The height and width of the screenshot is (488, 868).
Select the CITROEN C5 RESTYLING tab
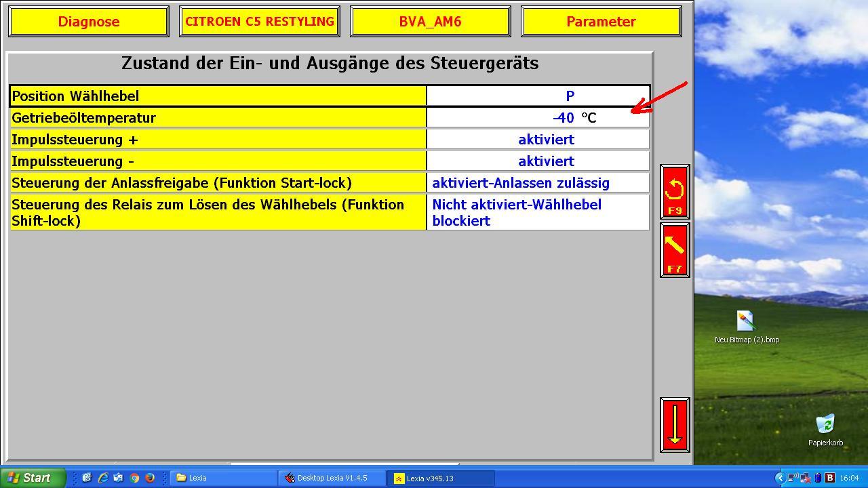coord(260,22)
